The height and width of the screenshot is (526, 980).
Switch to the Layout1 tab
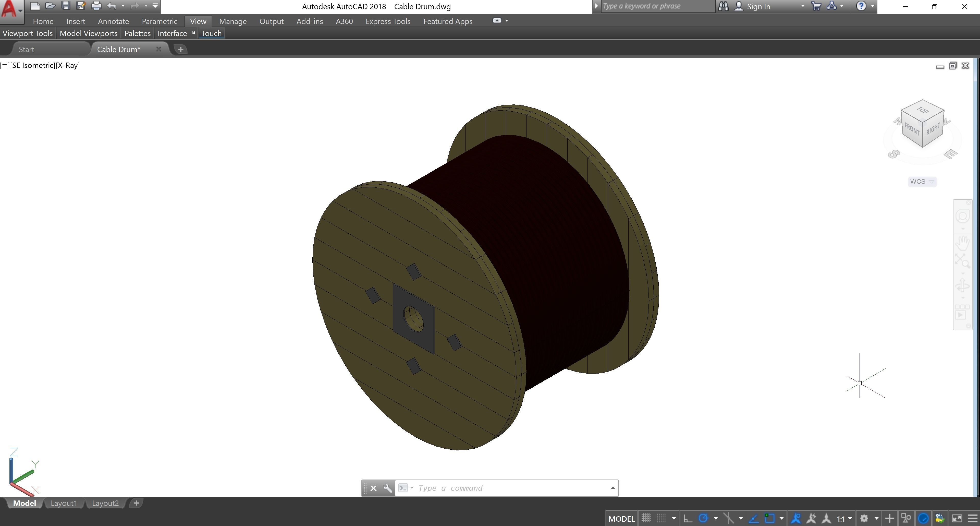[x=64, y=503]
